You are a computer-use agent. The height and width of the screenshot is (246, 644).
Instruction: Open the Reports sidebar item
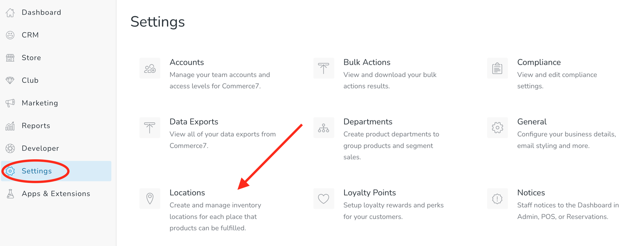tap(36, 126)
